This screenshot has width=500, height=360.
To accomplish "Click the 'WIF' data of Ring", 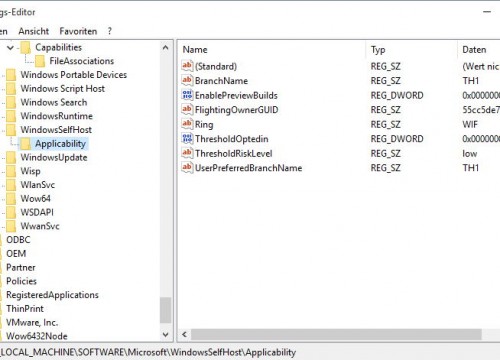I will coord(470,124).
